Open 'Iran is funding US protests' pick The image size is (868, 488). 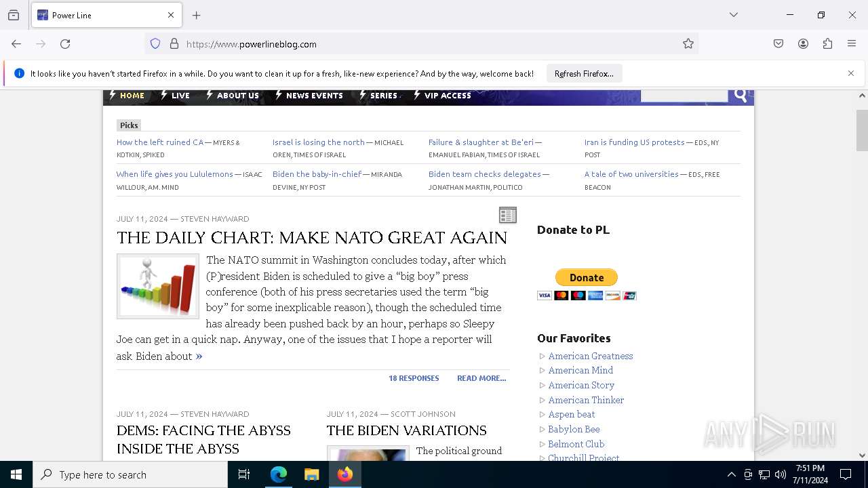[x=635, y=142]
